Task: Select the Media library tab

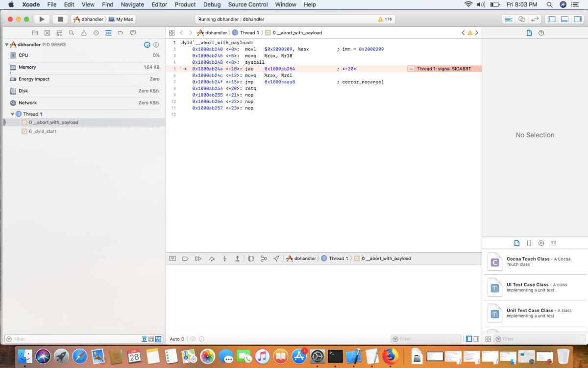Action: [553, 243]
